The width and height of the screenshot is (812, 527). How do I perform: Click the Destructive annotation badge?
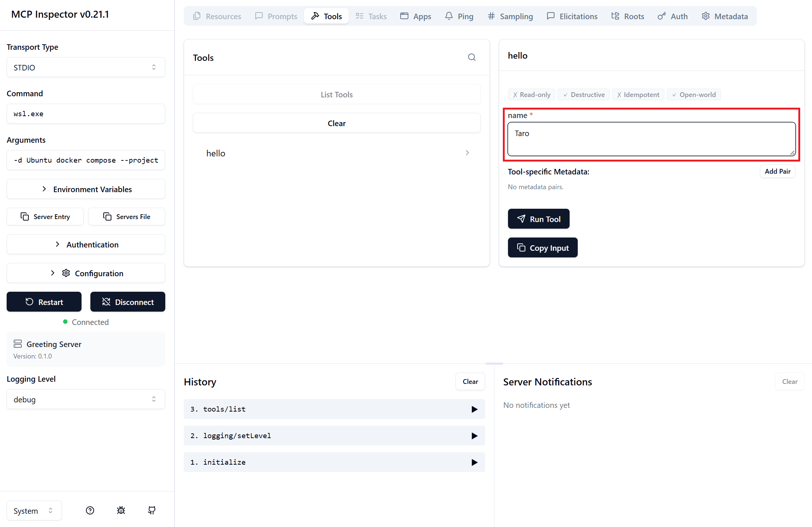584,94
